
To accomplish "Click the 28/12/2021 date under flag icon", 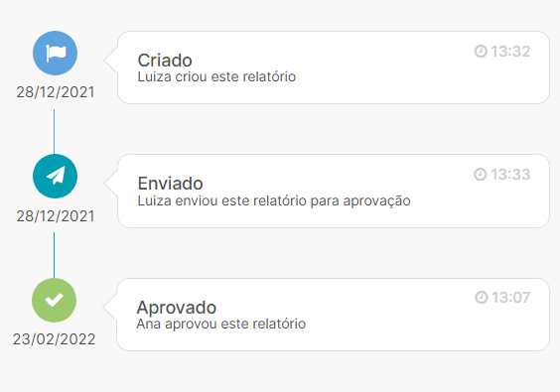I will [56, 92].
